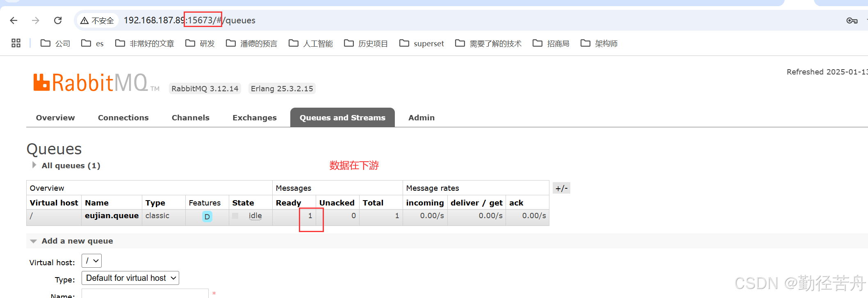This screenshot has width=868, height=298.
Task: Click the browser address bar URL
Action: (189, 20)
